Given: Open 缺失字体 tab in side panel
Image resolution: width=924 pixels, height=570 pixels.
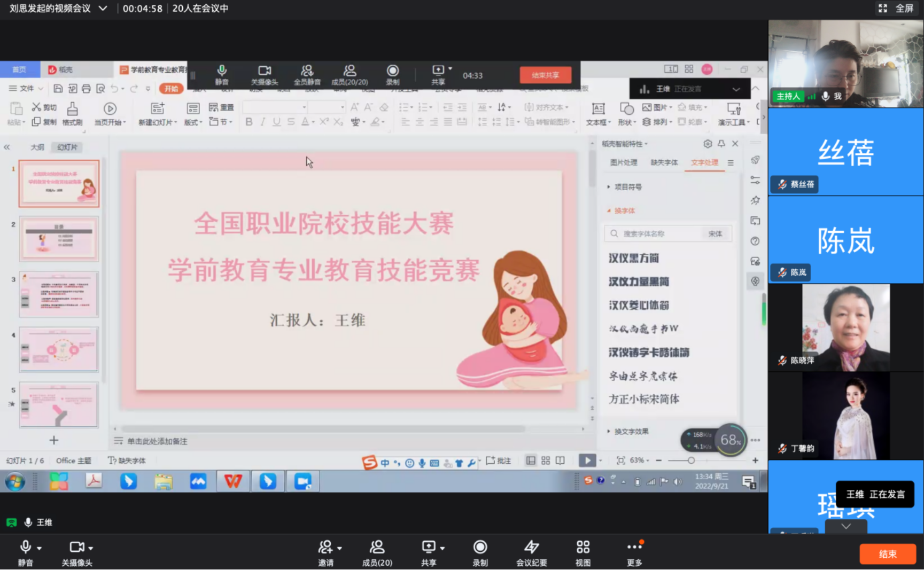Looking at the screenshot, I should tap(664, 162).
